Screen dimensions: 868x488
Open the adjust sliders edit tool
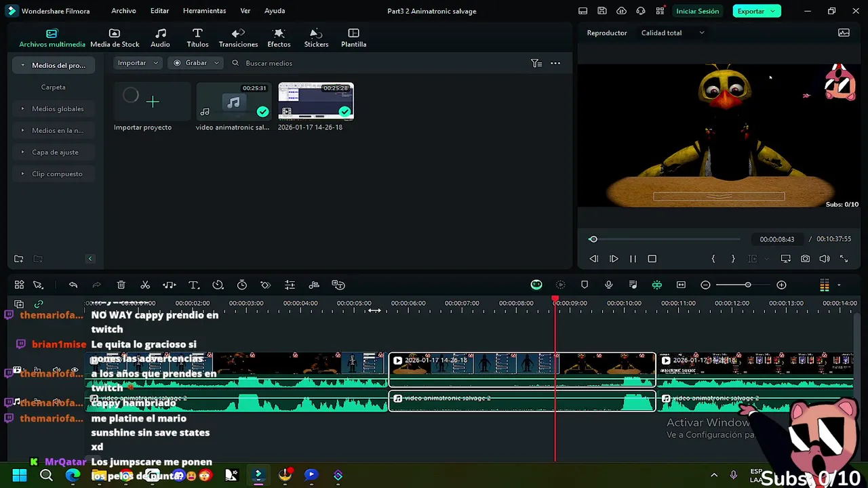tap(290, 285)
